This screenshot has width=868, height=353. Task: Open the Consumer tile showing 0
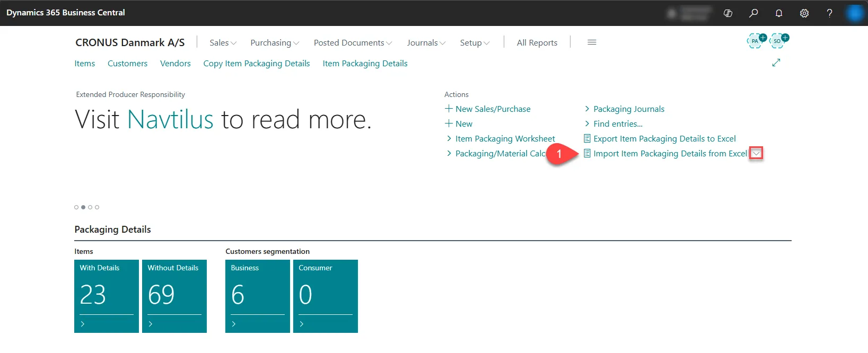pyautogui.click(x=326, y=296)
